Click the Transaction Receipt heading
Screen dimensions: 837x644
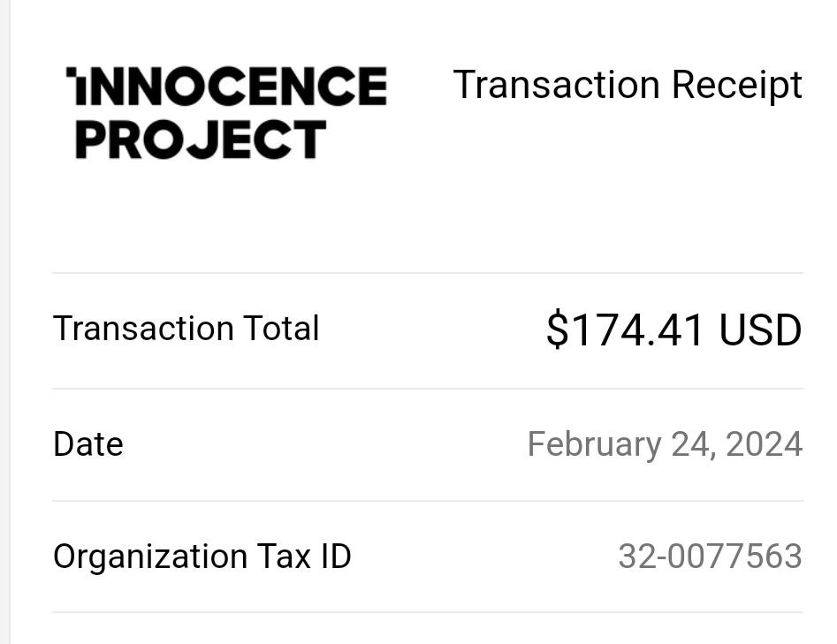(628, 85)
